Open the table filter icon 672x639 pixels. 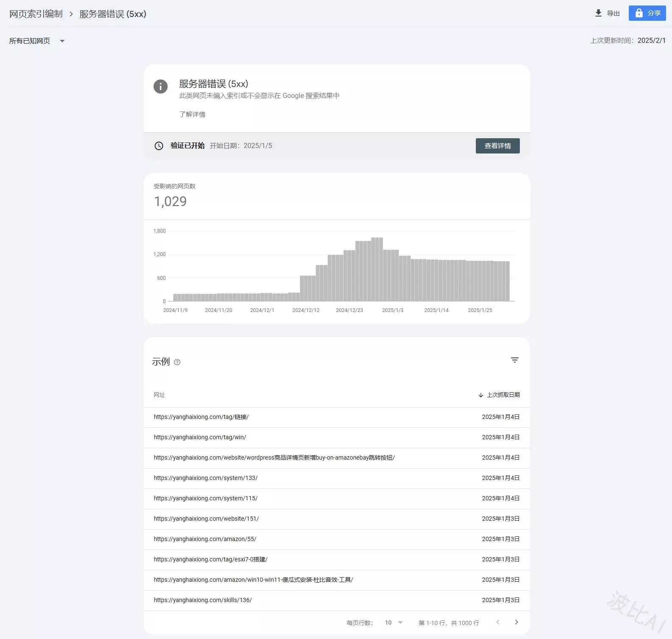pyautogui.click(x=515, y=360)
